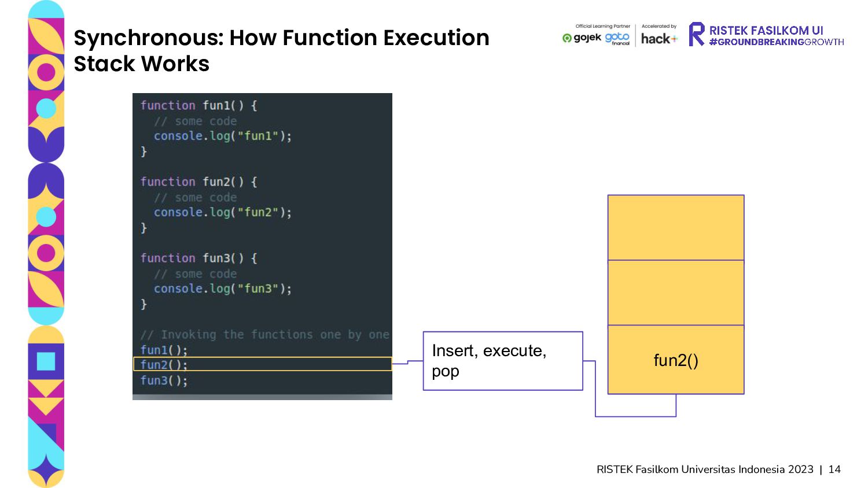
Task: Click the RISTEK FASILKOM UI text
Action: click(x=766, y=31)
